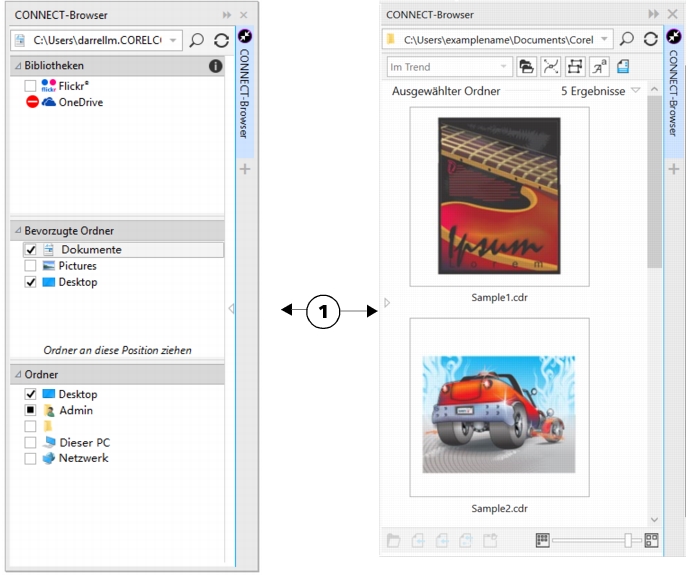Click the info icon in the Bibliotheken header

click(x=215, y=66)
